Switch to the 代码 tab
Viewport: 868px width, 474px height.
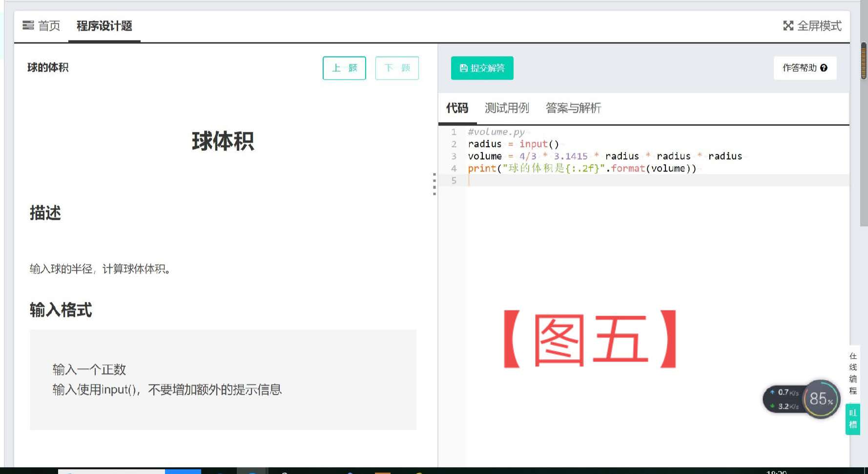pos(457,108)
